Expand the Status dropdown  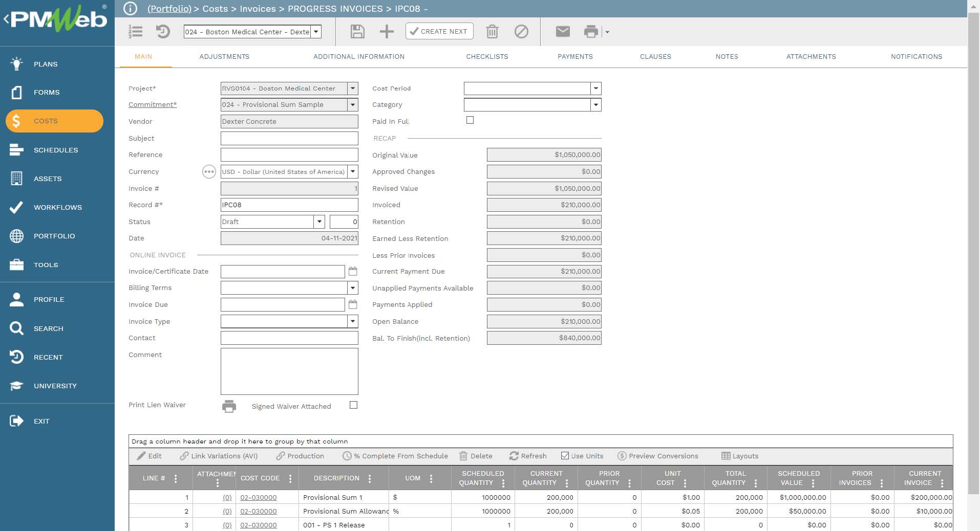pos(319,222)
